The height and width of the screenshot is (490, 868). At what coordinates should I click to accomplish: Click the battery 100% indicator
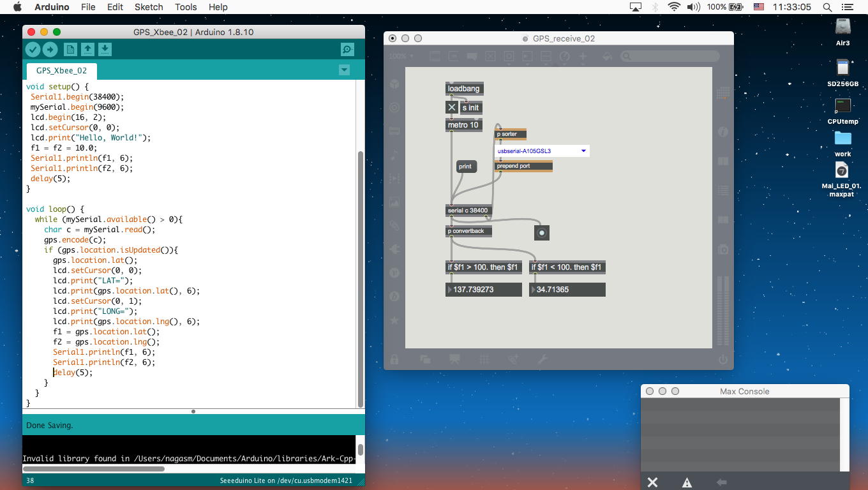pos(724,7)
